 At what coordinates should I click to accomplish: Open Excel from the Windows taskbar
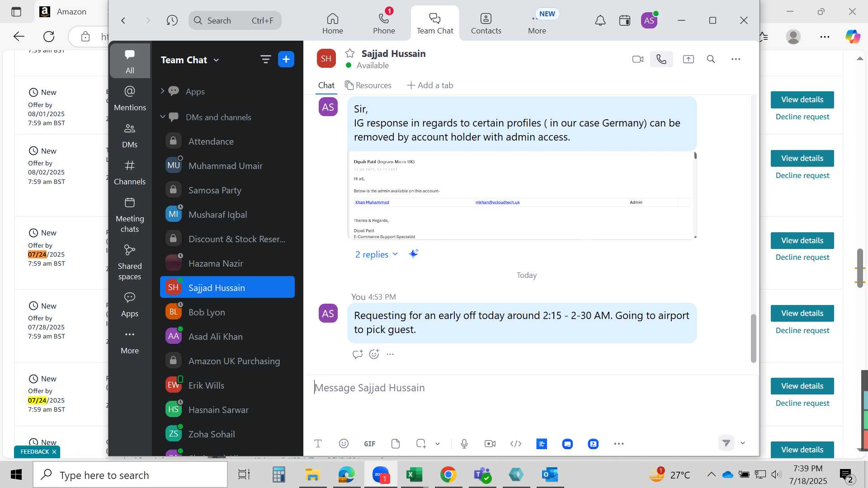tap(414, 474)
